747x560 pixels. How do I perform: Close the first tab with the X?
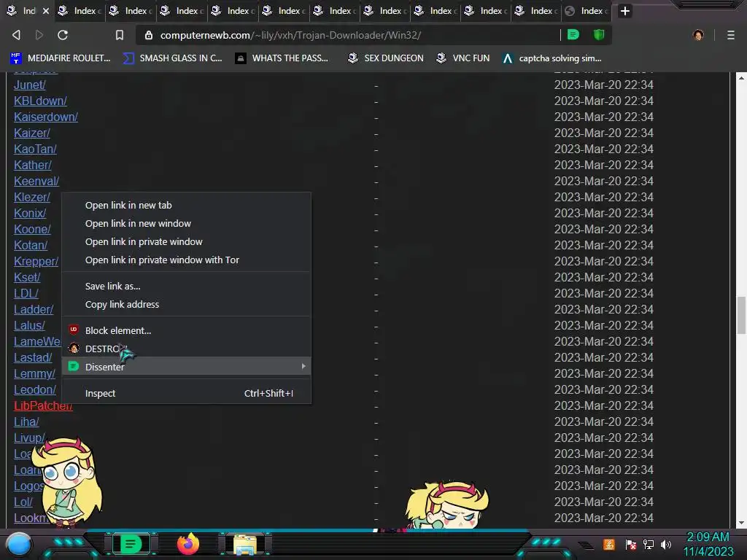[46, 10]
